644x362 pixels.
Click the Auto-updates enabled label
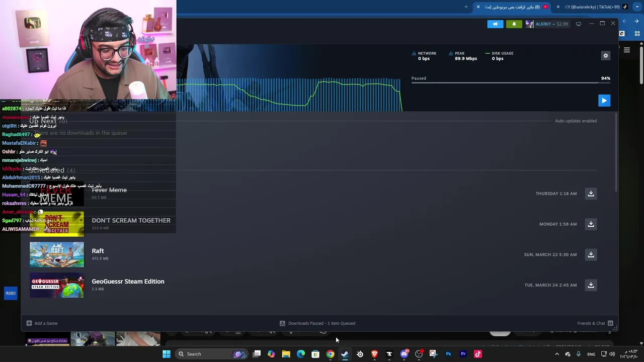(576, 121)
